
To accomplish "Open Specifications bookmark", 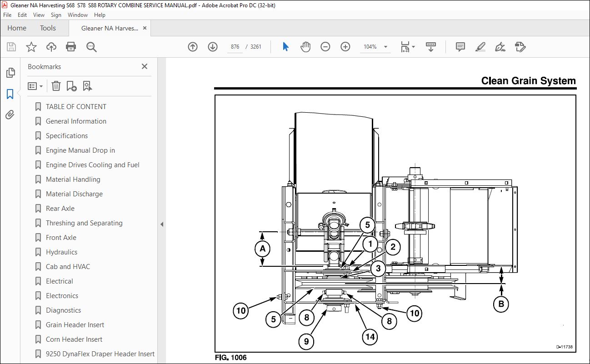I will point(67,136).
